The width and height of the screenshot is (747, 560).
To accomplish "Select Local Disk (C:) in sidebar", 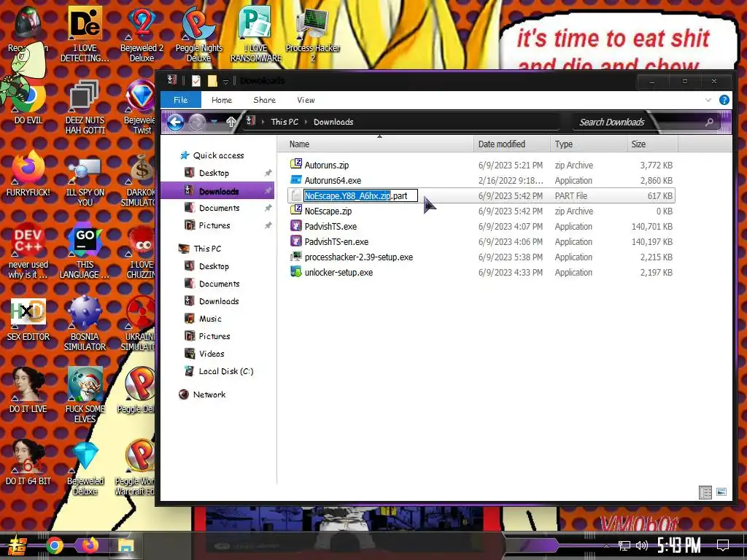I will [226, 371].
